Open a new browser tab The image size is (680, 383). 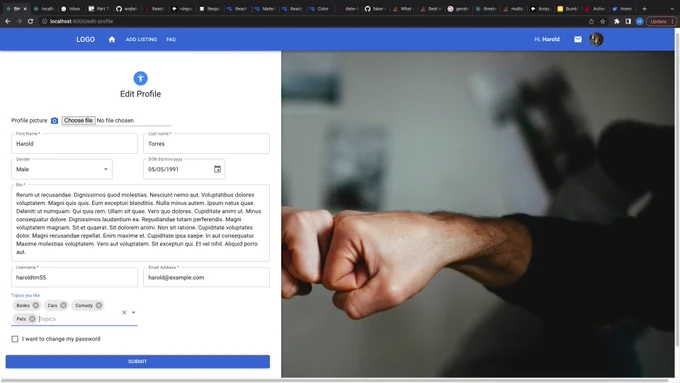[644, 9]
